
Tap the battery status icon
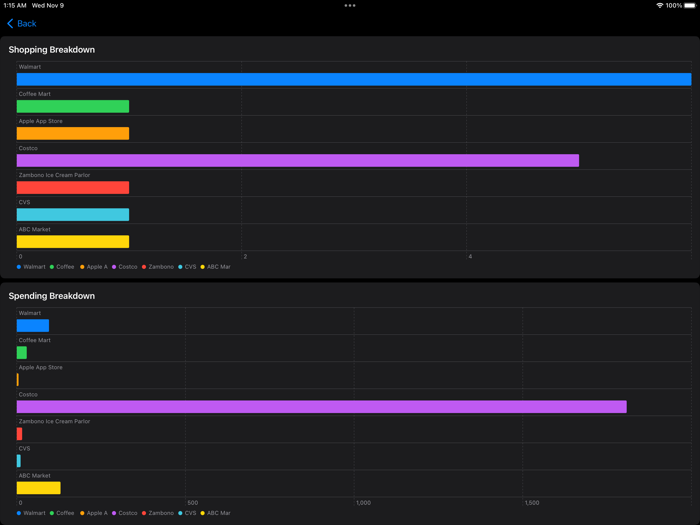pyautogui.click(x=689, y=6)
